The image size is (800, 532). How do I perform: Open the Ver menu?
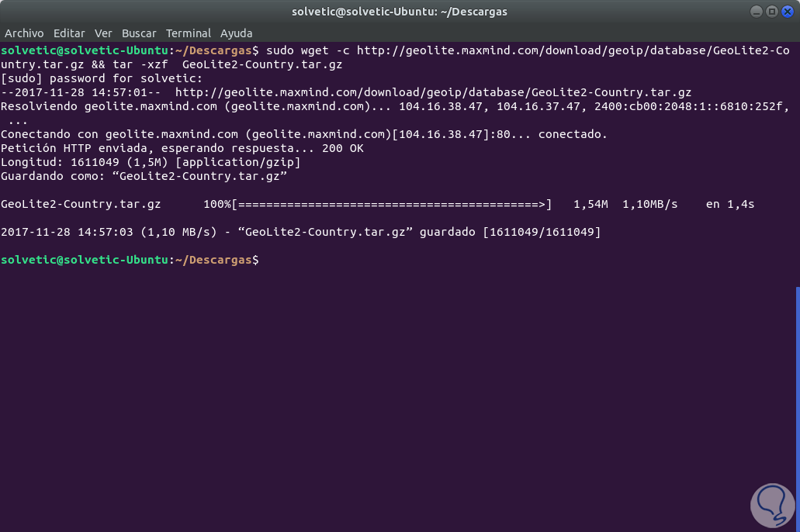click(x=103, y=33)
